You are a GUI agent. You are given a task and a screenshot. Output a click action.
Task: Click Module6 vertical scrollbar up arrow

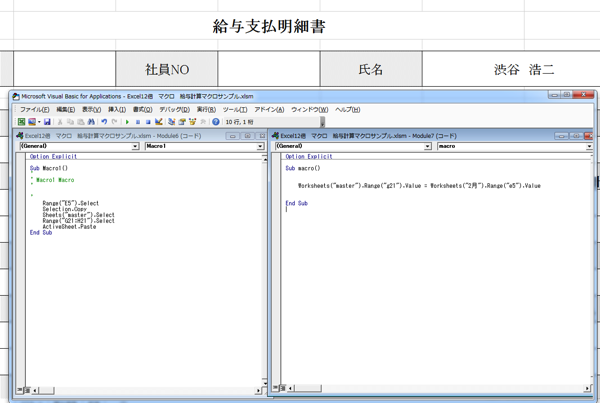[x=264, y=159]
